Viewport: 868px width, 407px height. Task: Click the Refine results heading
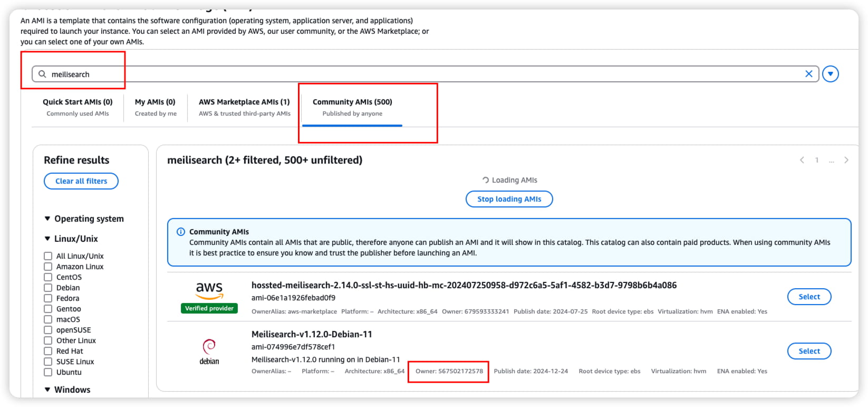tap(76, 160)
